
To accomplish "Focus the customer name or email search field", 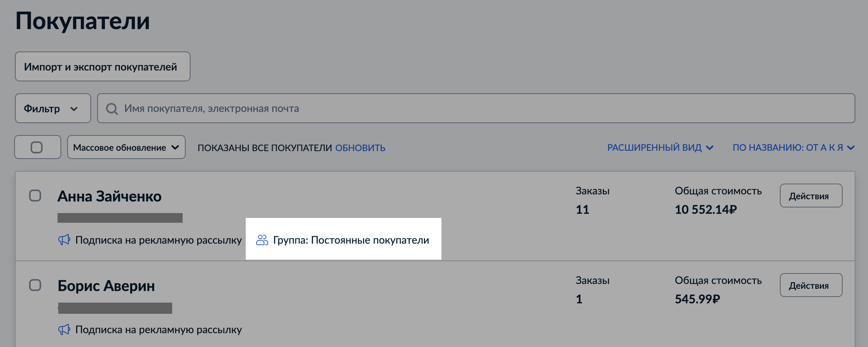I will (x=476, y=108).
